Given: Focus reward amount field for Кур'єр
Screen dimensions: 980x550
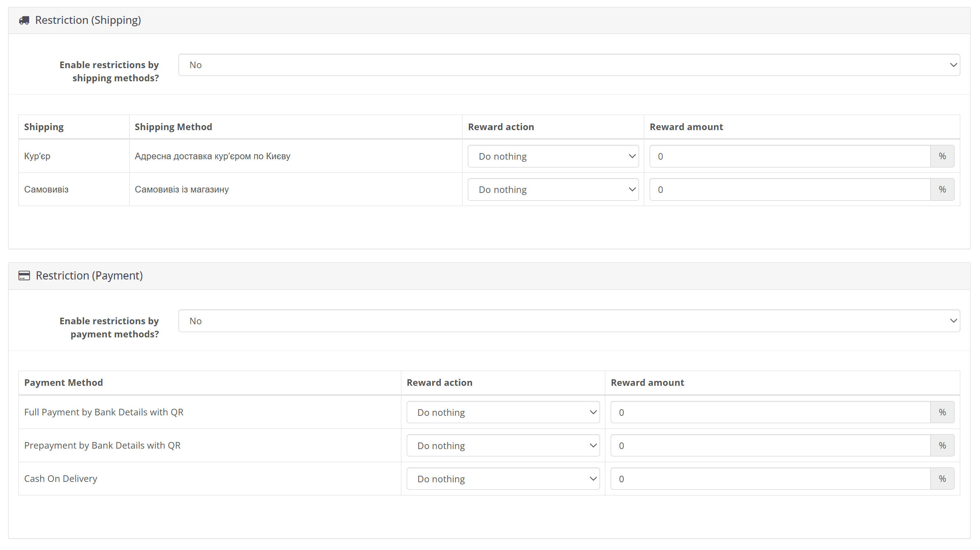Looking at the screenshot, I should pos(790,156).
